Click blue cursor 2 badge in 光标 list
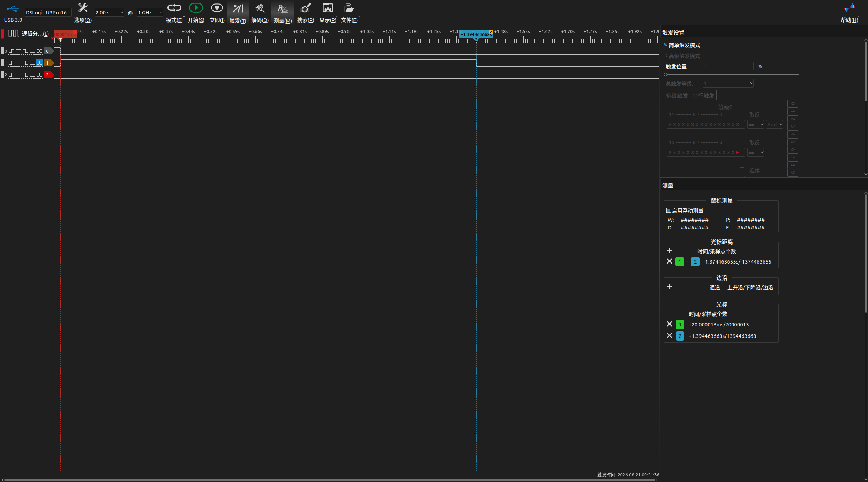 pyautogui.click(x=680, y=336)
